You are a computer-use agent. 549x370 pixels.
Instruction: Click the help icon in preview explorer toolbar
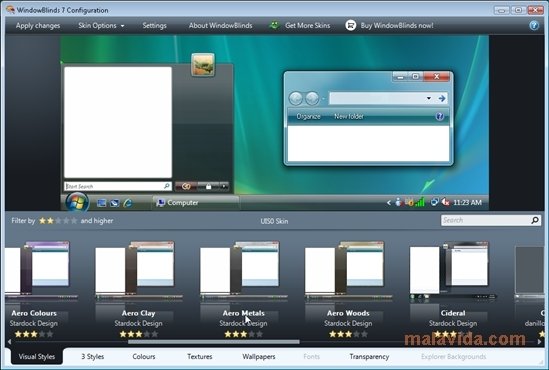point(439,116)
